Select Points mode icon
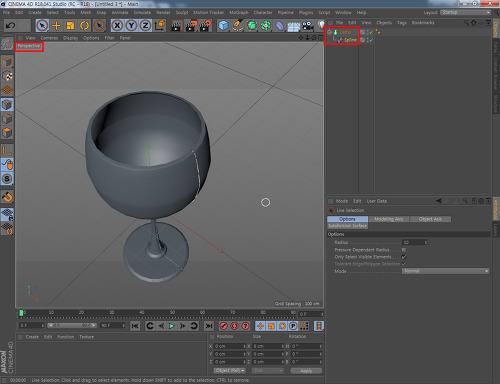 [7, 105]
